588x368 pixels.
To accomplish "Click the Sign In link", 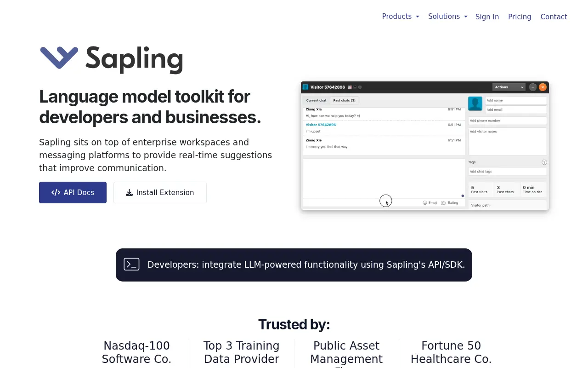I will pyautogui.click(x=487, y=17).
